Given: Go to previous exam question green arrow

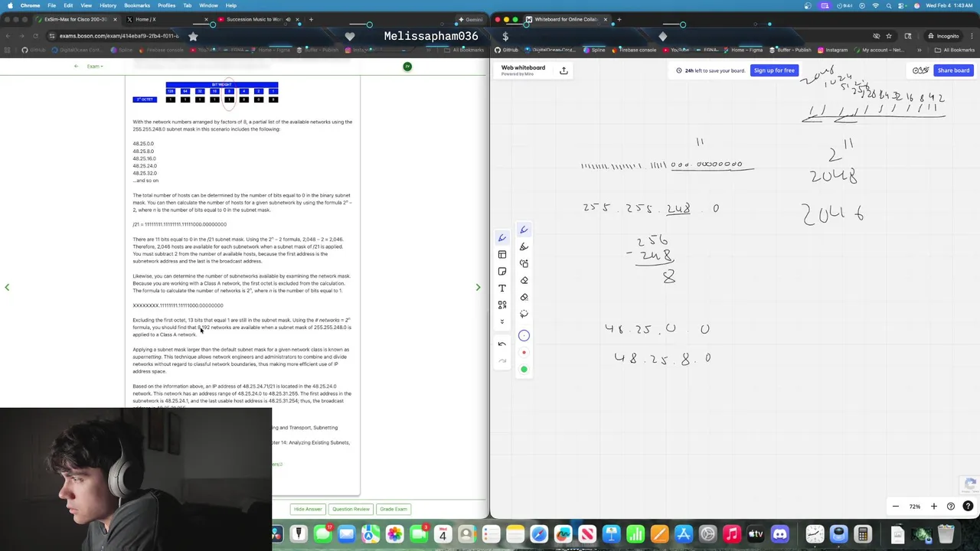Looking at the screenshot, I should (x=7, y=288).
